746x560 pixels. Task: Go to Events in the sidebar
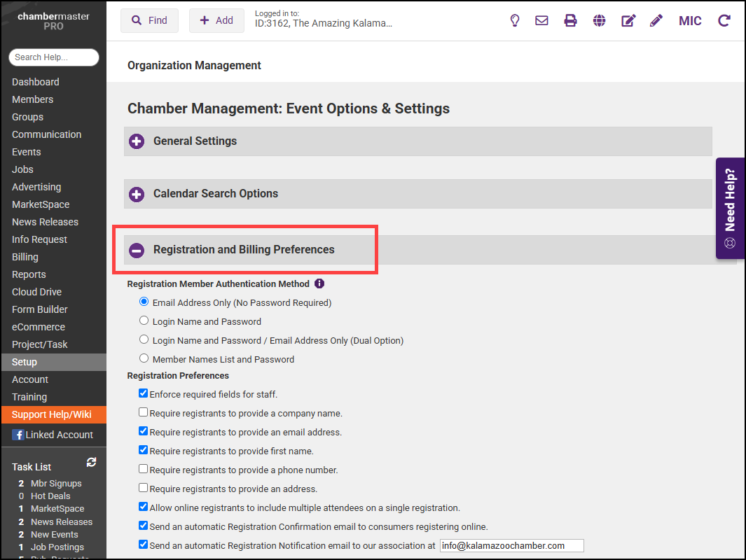pyautogui.click(x=26, y=152)
